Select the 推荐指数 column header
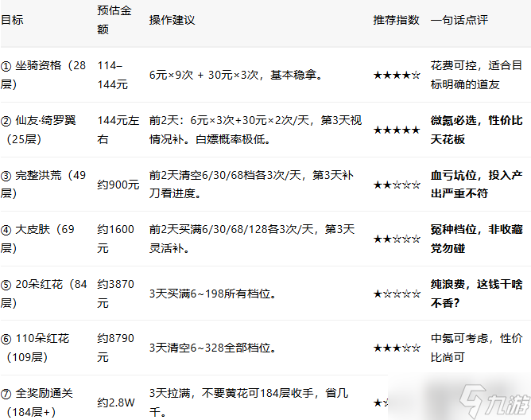 [x=396, y=20]
